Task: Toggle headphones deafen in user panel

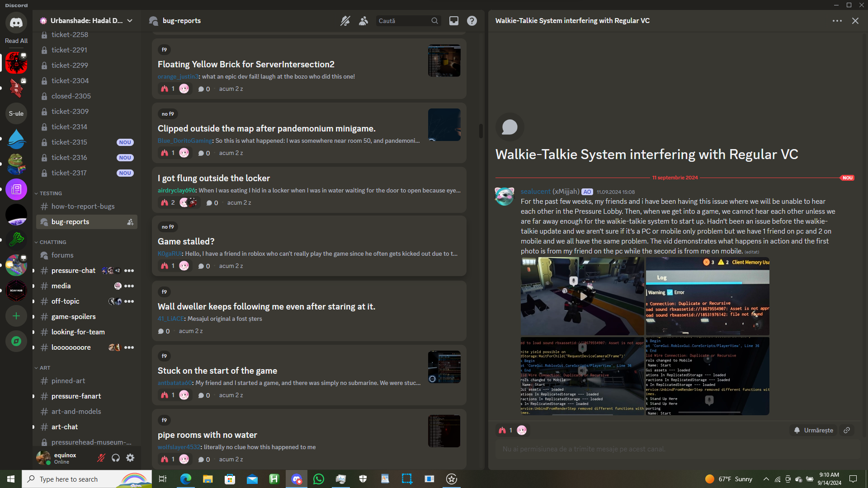Action: (x=116, y=458)
